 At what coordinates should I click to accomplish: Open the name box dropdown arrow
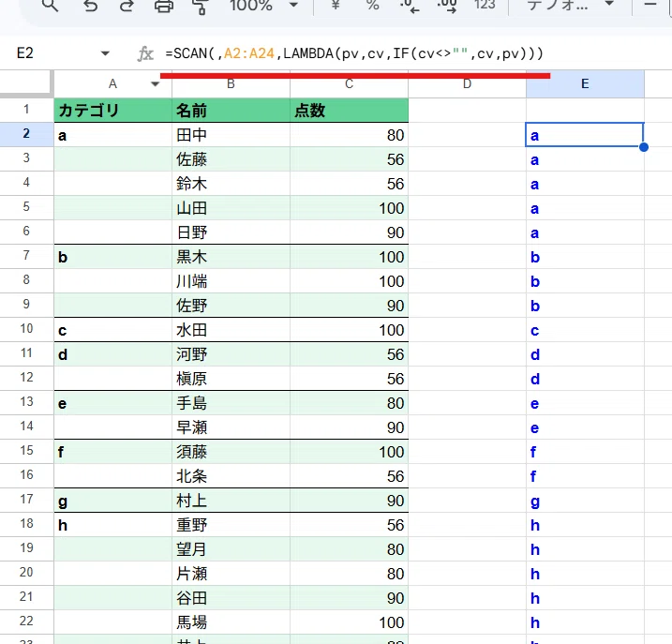(105, 53)
